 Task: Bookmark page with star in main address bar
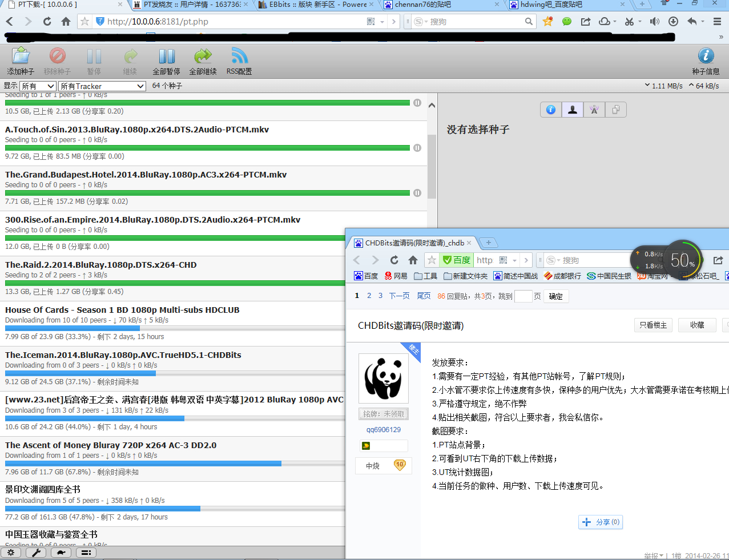point(84,22)
